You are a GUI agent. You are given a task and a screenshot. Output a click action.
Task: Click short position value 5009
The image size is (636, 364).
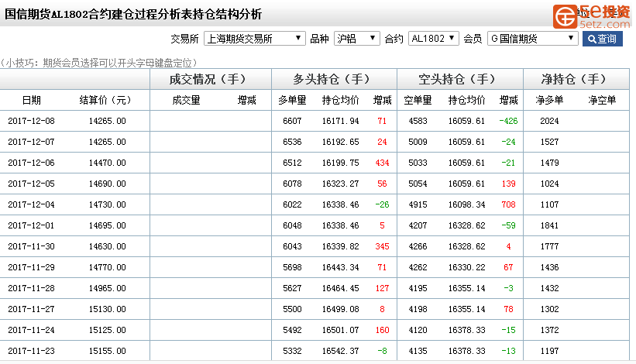(418, 142)
